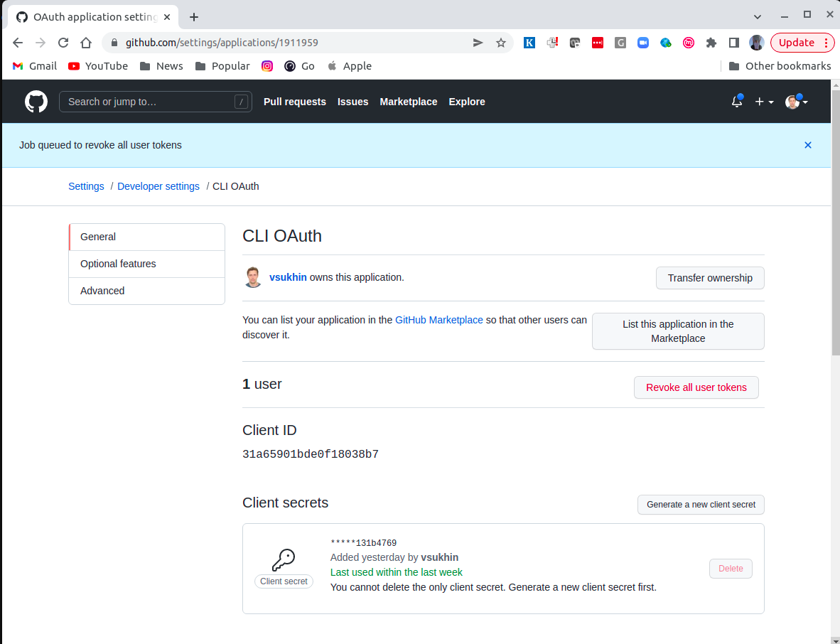Open the tab search chevron
840x644 pixels.
(758, 16)
